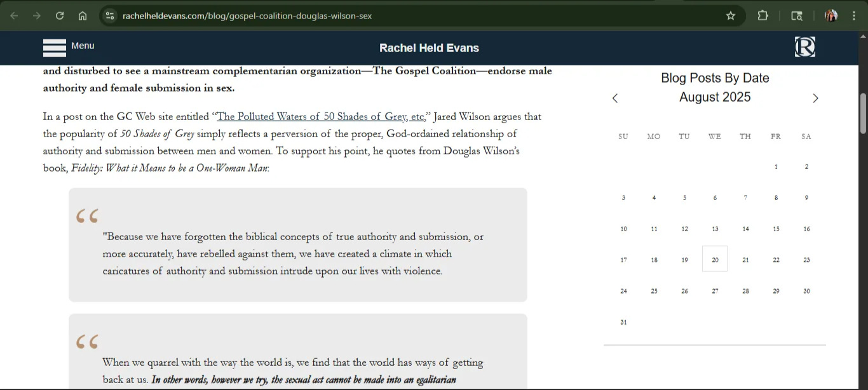Open the browser home page
This screenshot has width=868, height=390.
[83, 16]
